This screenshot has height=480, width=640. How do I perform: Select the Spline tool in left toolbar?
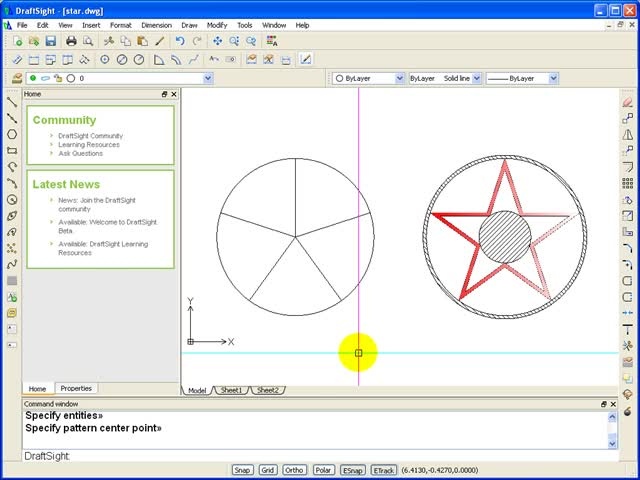coord(12,264)
